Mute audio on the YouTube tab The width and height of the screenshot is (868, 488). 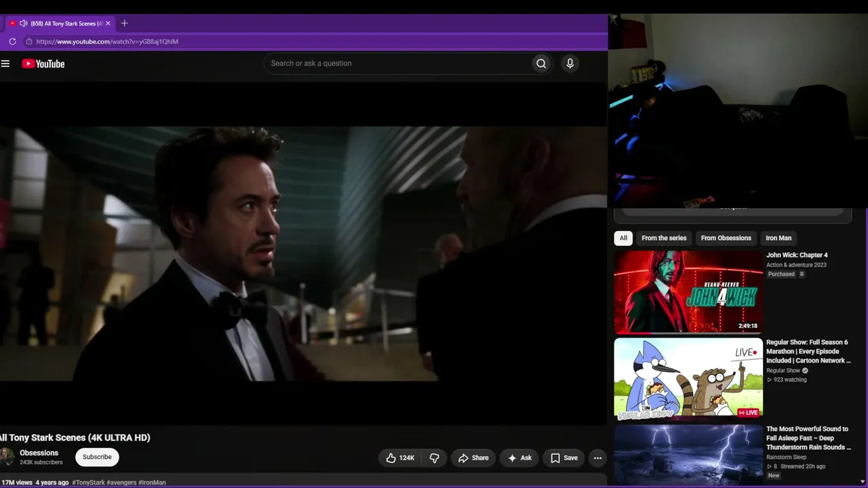[23, 23]
